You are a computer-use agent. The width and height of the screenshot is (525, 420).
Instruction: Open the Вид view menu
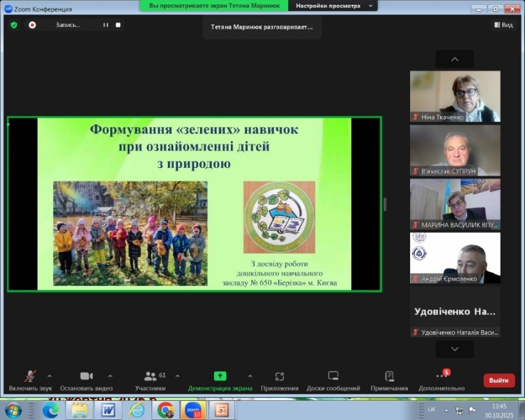(x=503, y=24)
